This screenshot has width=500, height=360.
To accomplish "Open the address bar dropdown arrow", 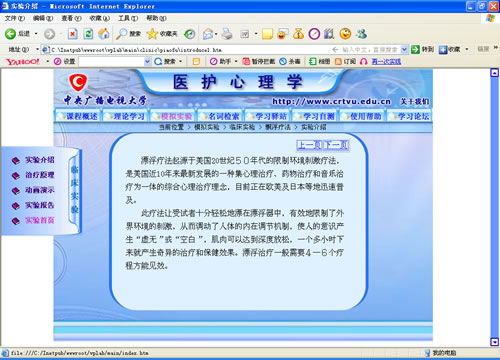I will (404, 50).
